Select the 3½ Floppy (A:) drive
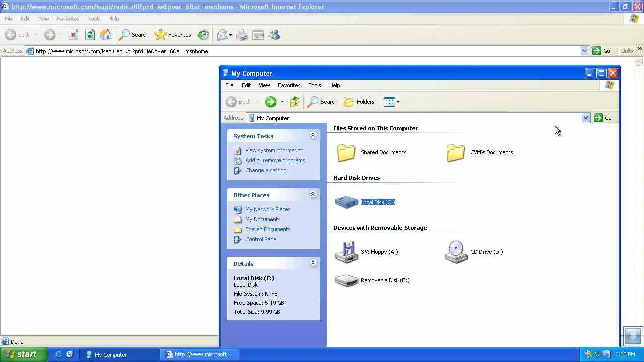The height and width of the screenshot is (362, 644). click(x=366, y=252)
